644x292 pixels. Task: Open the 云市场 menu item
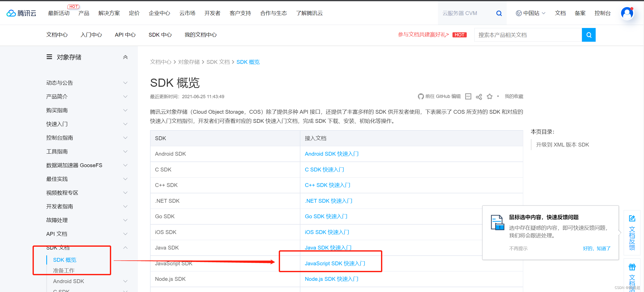187,13
